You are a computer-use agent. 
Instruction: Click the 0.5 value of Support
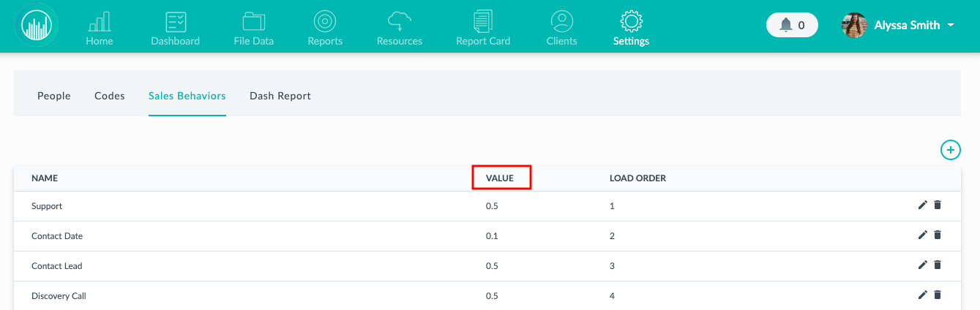[492, 206]
